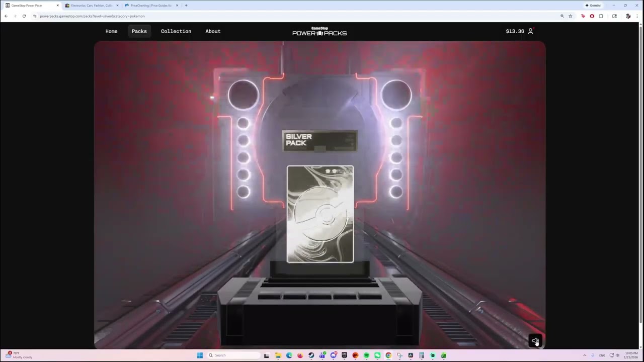Screen dimensions: 644x362
Task: Open Steam from the taskbar
Action: [x=311, y=355]
